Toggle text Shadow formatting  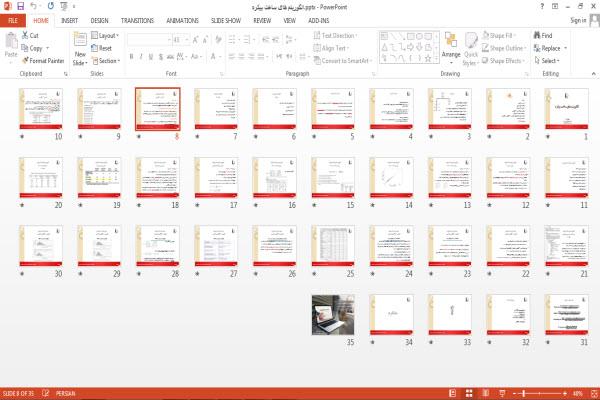[x=161, y=57]
